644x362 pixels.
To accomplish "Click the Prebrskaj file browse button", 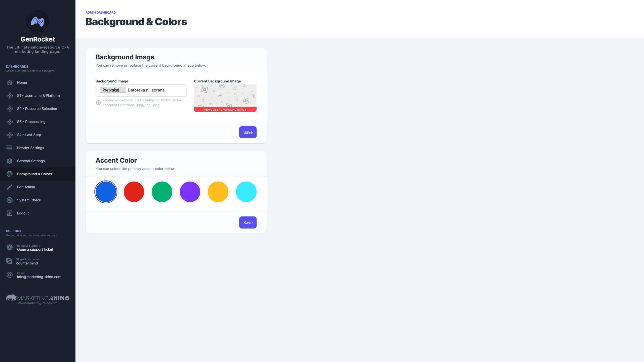I will tap(113, 90).
